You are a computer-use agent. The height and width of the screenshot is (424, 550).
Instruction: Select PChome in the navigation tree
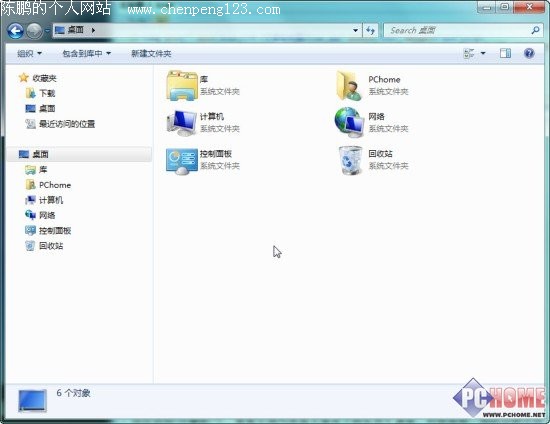[x=55, y=185]
